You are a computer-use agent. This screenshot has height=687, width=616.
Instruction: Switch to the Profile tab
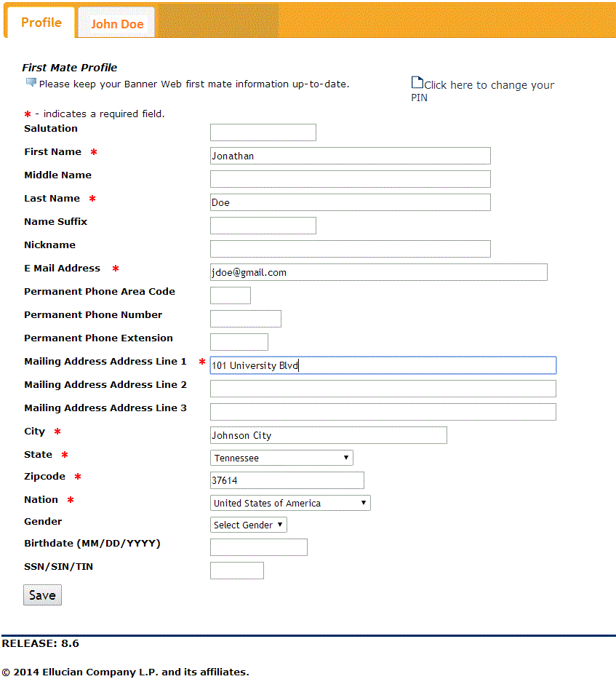tap(41, 23)
